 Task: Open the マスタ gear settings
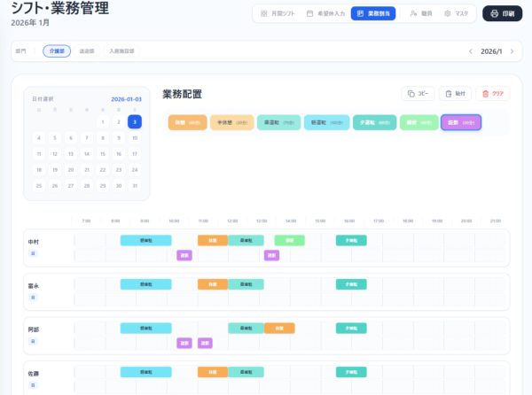(456, 14)
